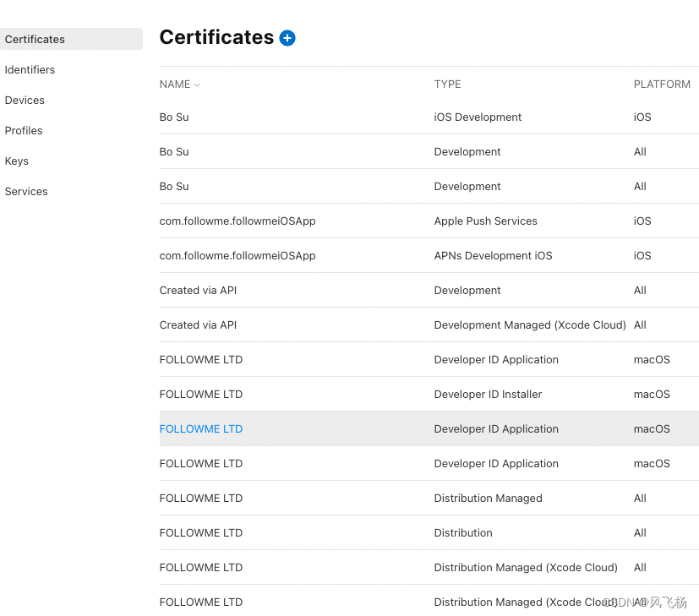This screenshot has width=699, height=616.
Task: Select Keys from the sidebar
Action: point(16,161)
